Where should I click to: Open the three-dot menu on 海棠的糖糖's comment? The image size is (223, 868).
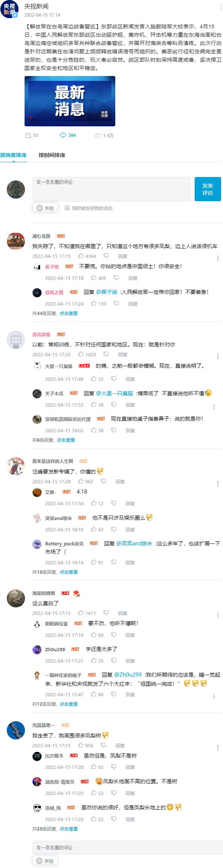point(218,615)
